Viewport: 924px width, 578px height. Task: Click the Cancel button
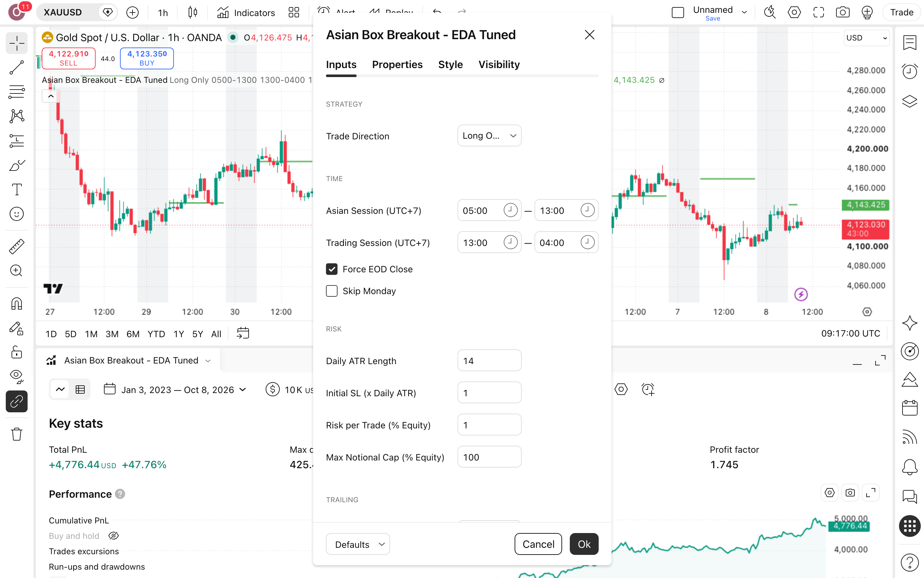click(538, 544)
